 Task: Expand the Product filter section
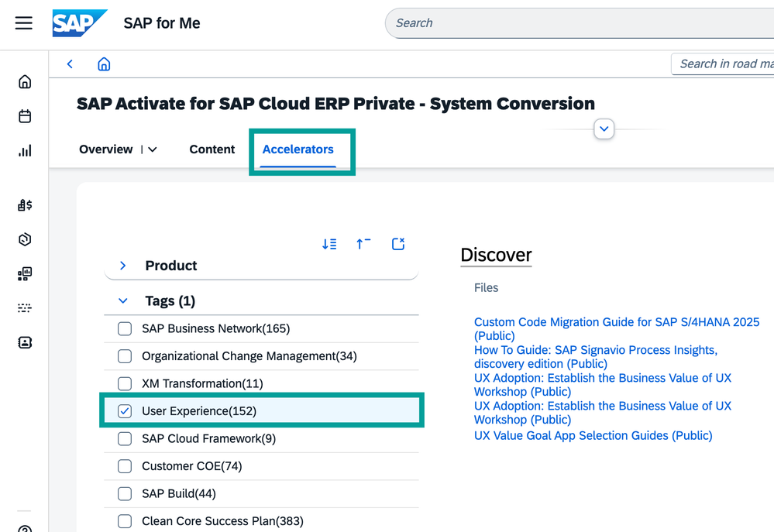tap(123, 266)
